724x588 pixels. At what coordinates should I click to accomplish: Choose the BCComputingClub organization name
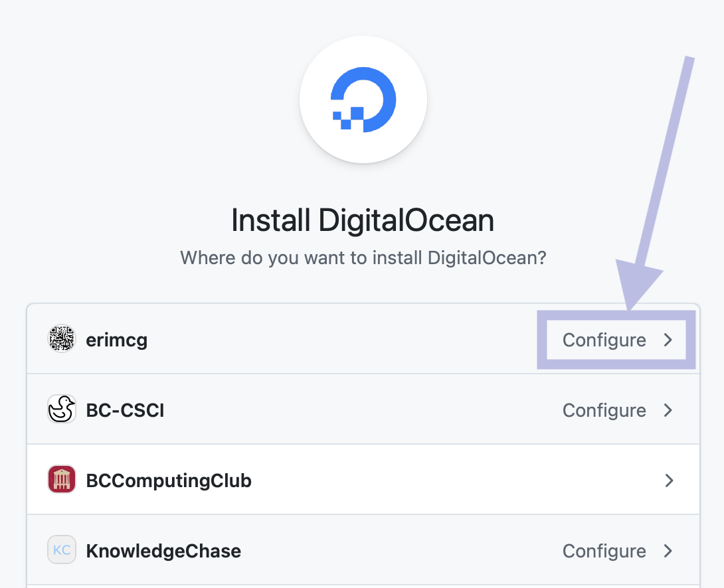(169, 480)
